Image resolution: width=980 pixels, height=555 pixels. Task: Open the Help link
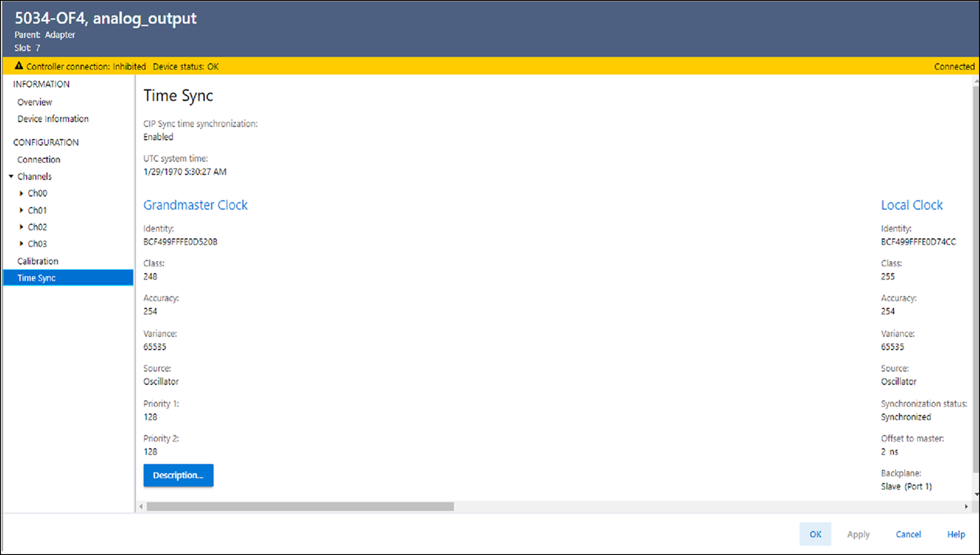coord(955,534)
